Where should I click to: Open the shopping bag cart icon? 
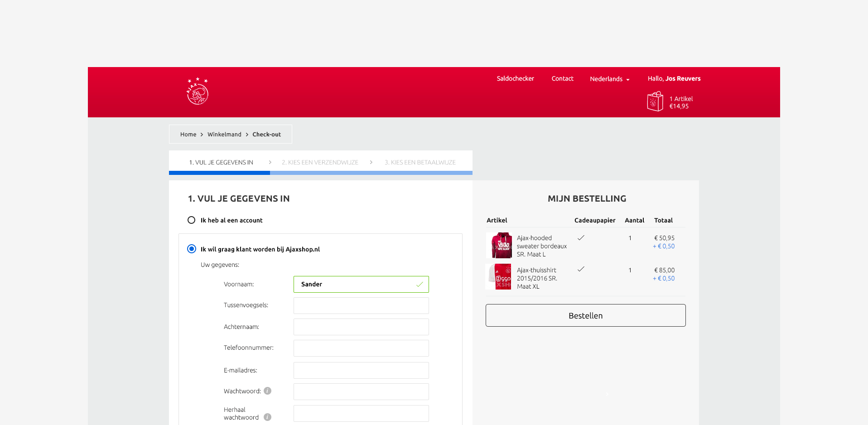tap(655, 101)
